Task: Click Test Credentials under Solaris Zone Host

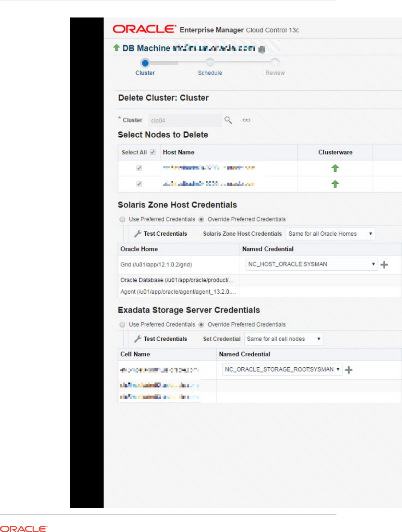Action: coord(161,234)
